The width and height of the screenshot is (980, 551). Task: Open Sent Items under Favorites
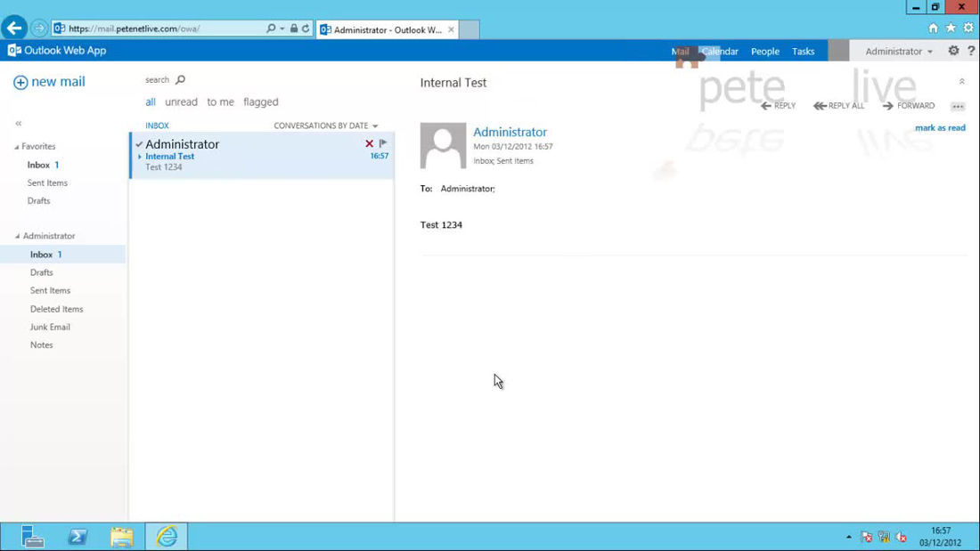(x=47, y=183)
